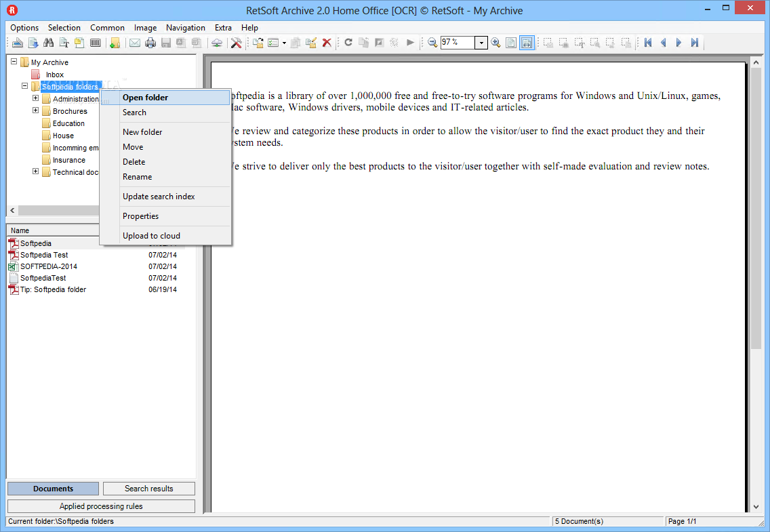Collapse the Softpedia folders tree node
The width and height of the screenshot is (770, 532).
click(x=24, y=86)
